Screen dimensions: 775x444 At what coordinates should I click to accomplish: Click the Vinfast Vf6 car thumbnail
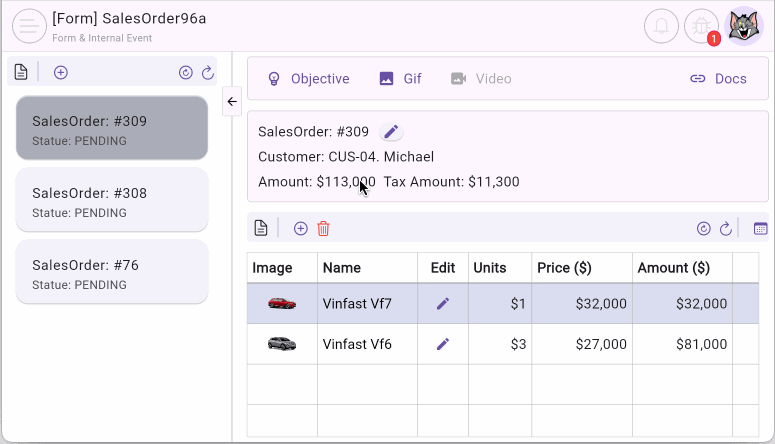[282, 344]
